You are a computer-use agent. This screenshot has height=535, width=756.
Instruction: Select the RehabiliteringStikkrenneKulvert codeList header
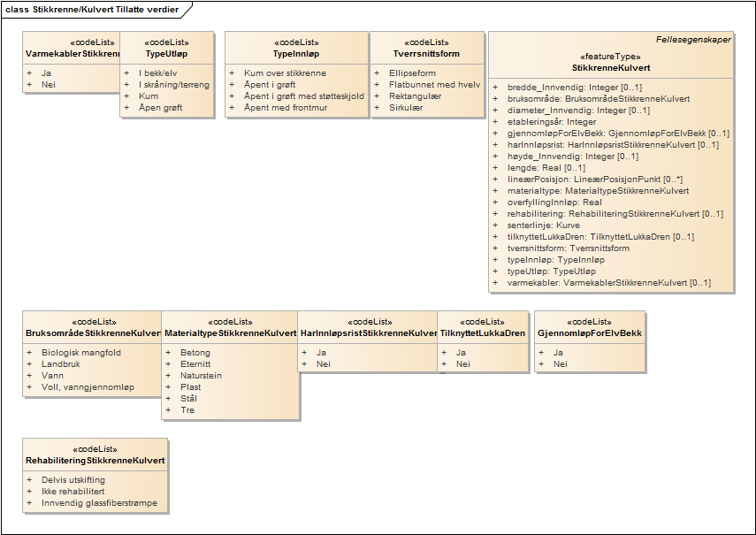point(95,461)
